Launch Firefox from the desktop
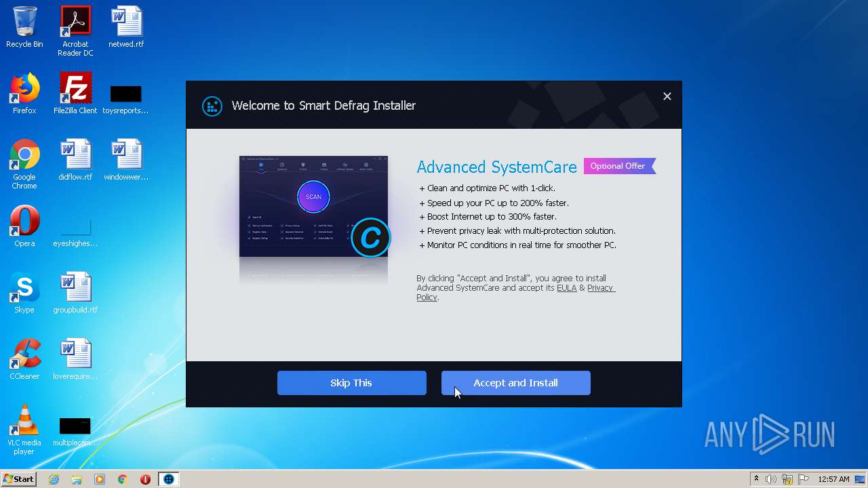 coord(24,94)
